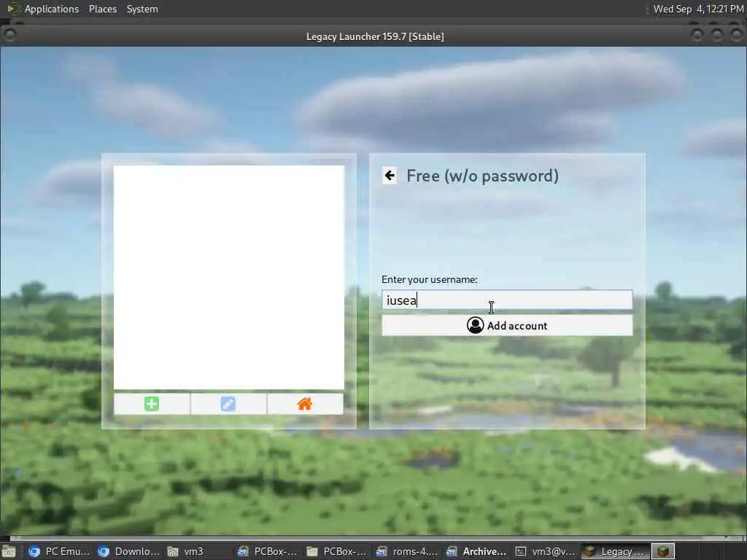Image resolution: width=747 pixels, height=560 pixels.
Task: Switch to Downlo... taskbar window
Action: click(128, 551)
